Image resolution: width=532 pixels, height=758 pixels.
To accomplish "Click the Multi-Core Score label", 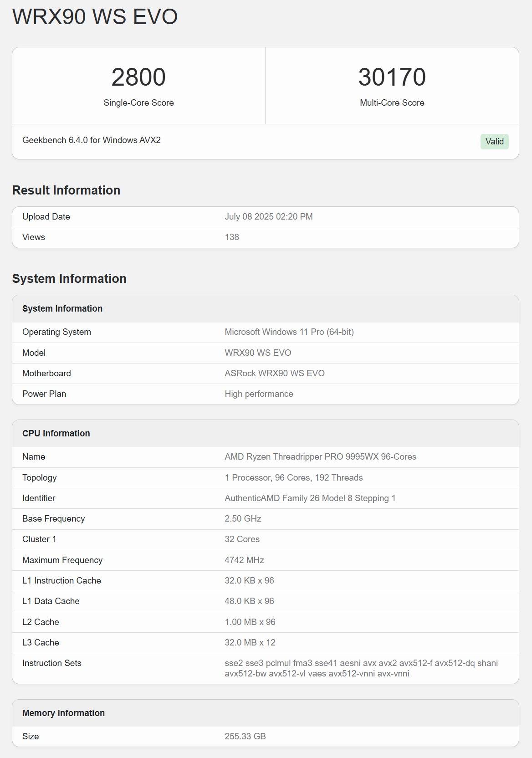I will coord(392,103).
